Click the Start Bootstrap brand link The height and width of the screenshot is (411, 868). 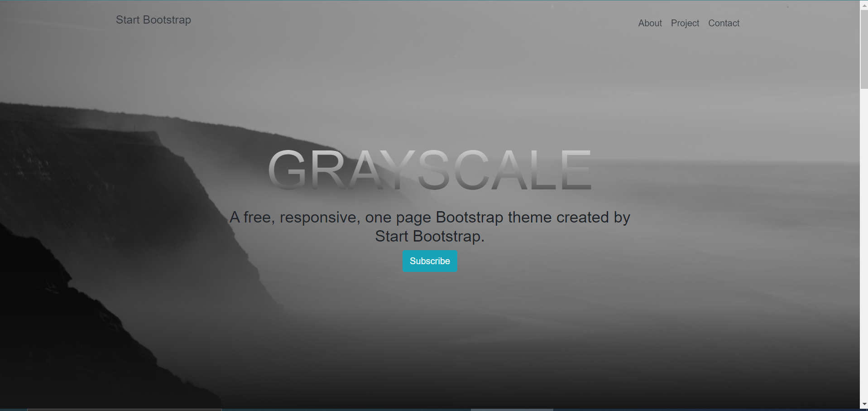coord(153,20)
